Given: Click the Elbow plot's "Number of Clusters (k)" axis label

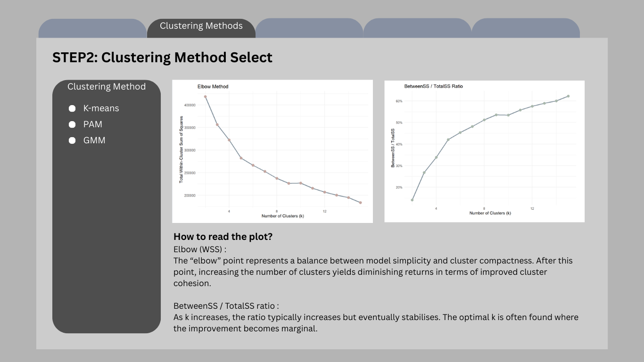Looking at the screenshot, I should tap(282, 216).
